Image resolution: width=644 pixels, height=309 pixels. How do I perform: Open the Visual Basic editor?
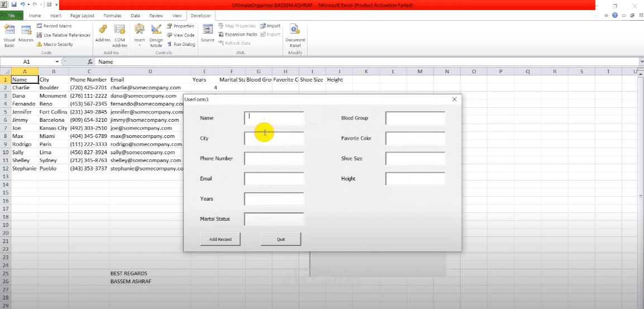pyautogui.click(x=9, y=36)
